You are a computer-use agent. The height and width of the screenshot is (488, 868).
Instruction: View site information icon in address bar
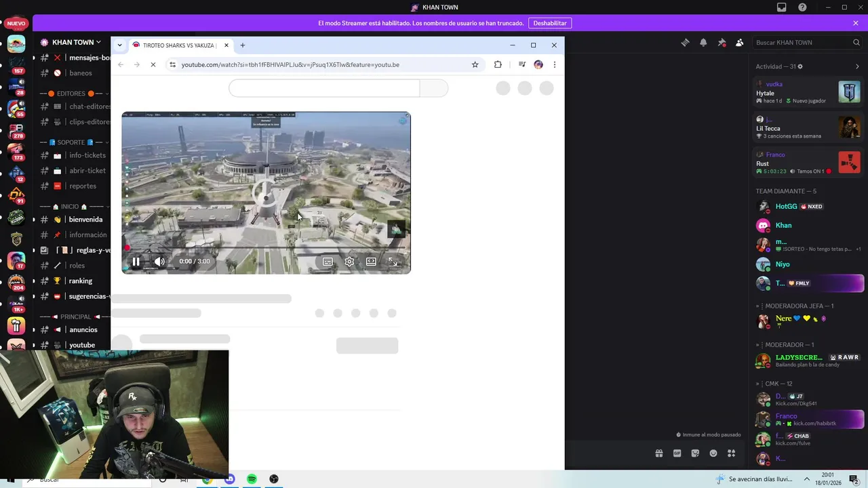(x=173, y=64)
